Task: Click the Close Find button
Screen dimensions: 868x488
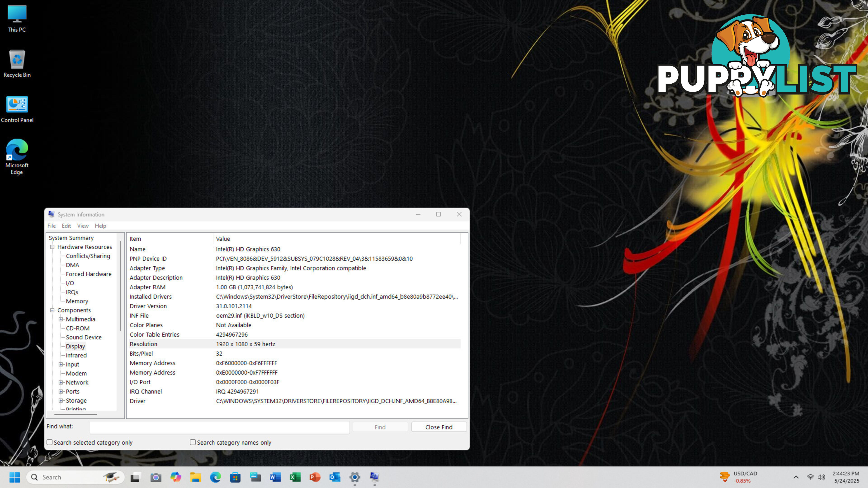Action: [x=439, y=427]
